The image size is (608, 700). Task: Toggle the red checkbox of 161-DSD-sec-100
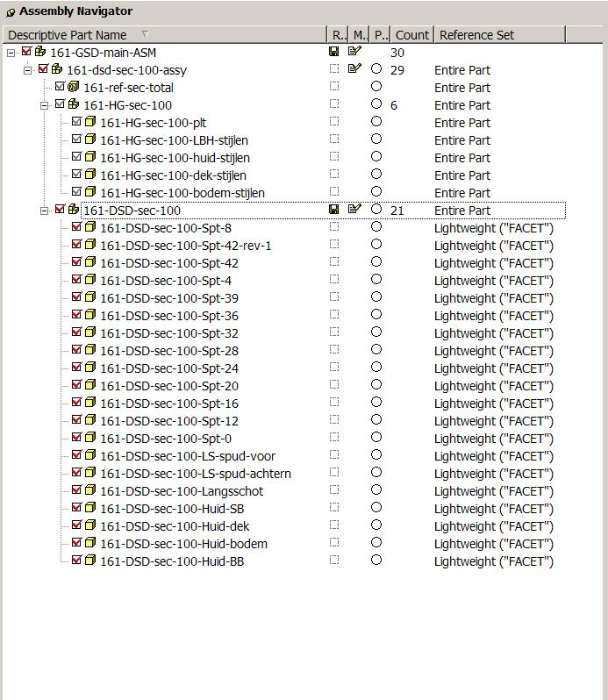pyautogui.click(x=60, y=209)
